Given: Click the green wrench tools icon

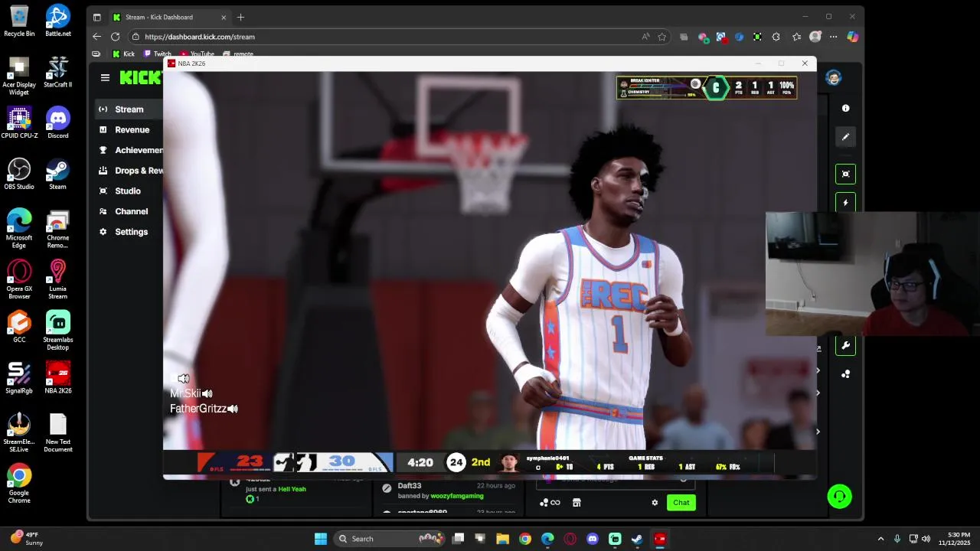Looking at the screenshot, I should click(x=845, y=345).
